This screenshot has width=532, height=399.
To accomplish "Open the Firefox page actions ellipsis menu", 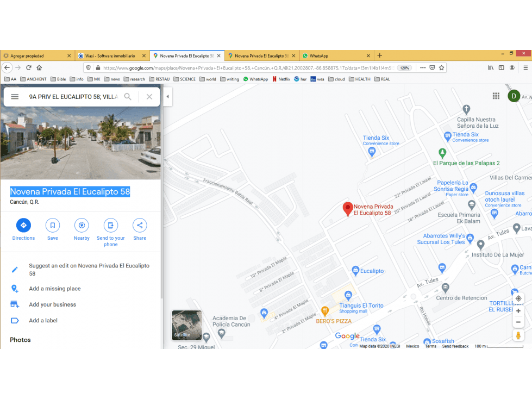I will (x=423, y=67).
